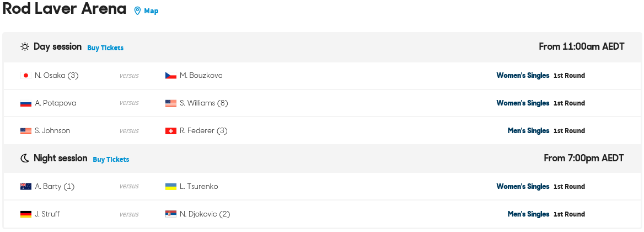Select player R. Federer (3)
This screenshot has width=644, height=232.
click(203, 131)
